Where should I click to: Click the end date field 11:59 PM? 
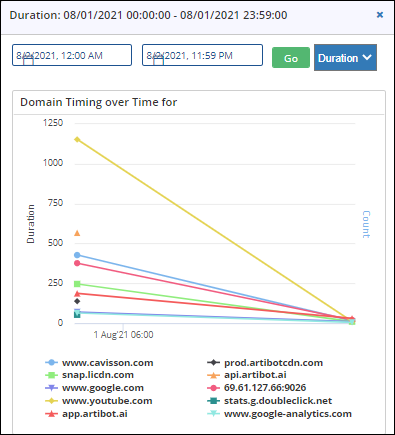(x=202, y=55)
